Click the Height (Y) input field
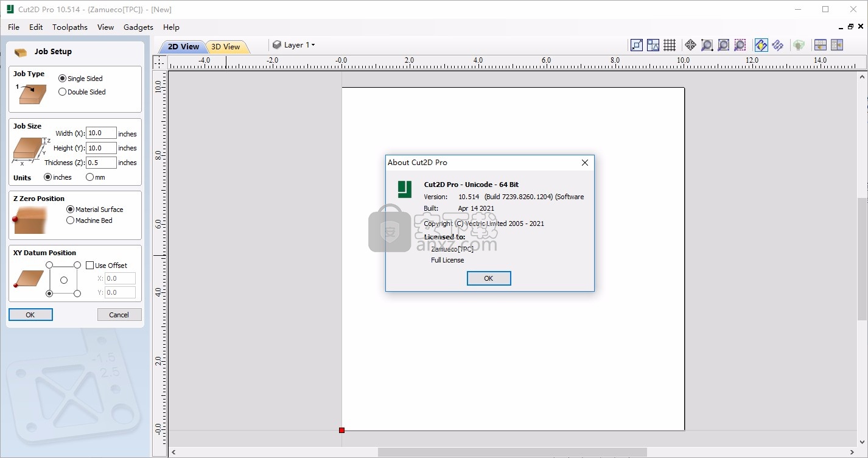Screen dimensions: 868x458 tap(101, 148)
